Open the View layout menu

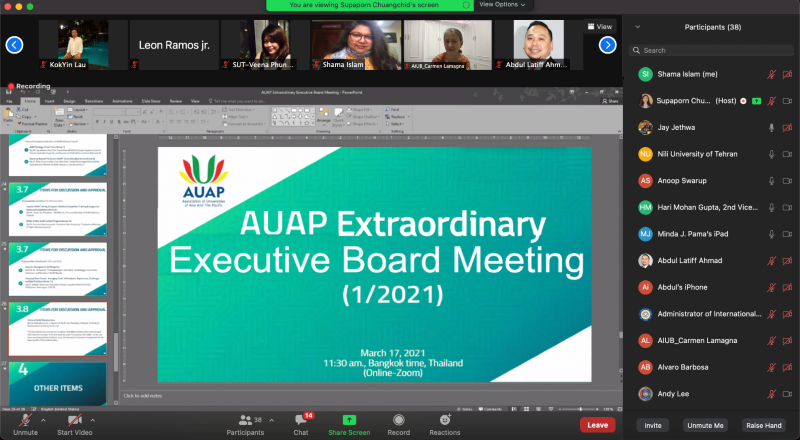600,26
